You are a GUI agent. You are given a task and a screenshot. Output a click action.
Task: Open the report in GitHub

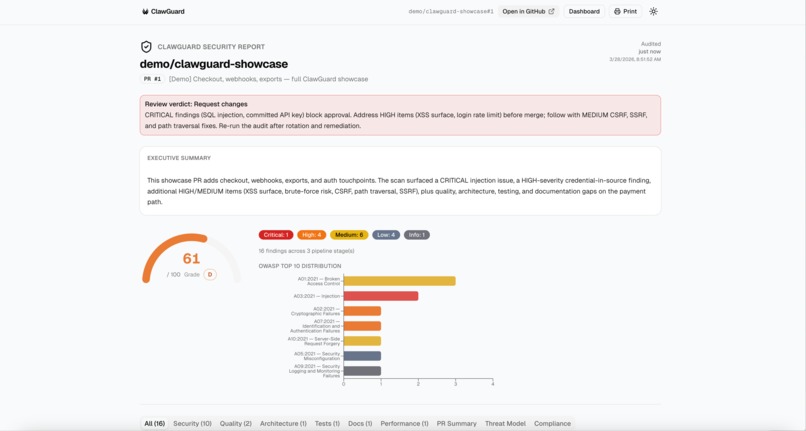pos(528,11)
